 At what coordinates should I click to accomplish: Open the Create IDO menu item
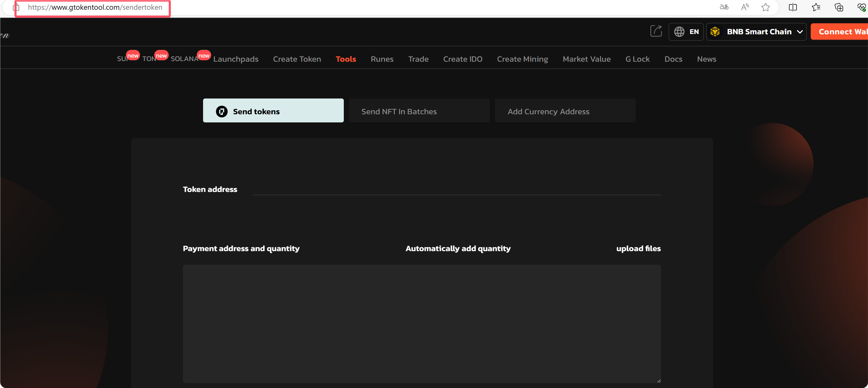(462, 59)
